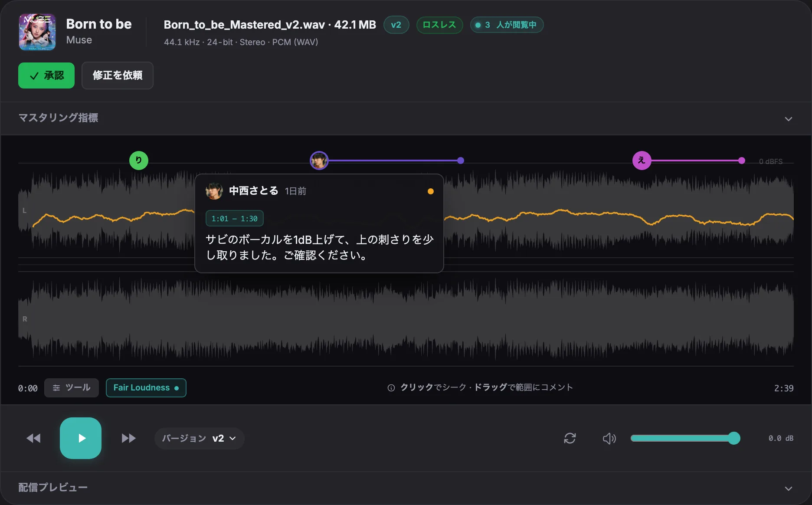Select the green り comment marker
The width and height of the screenshot is (812, 505).
[x=139, y=161]
